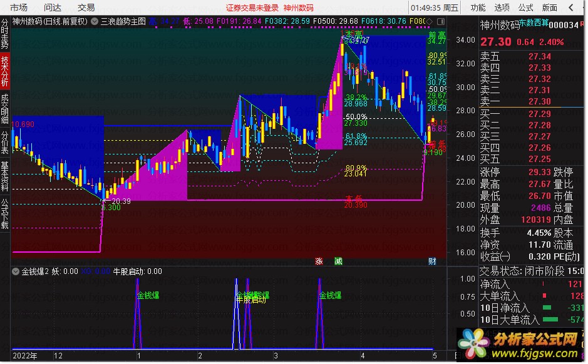This screenshot has width=588, height=364.
Task: Click the 涨停 29.33 value
Action: 540,172
